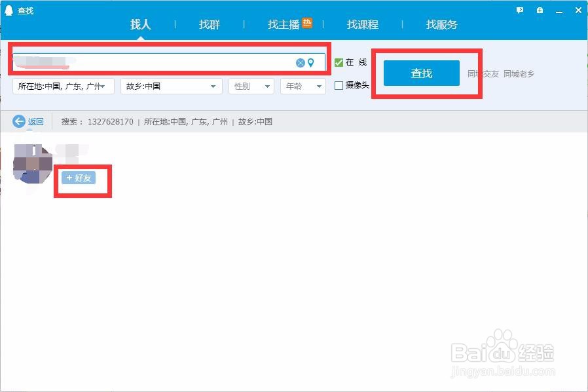Click the green checkmark beside 在线
Viewport: 588px width, 392px height.
pyautogui.click(x=339, y=62)
